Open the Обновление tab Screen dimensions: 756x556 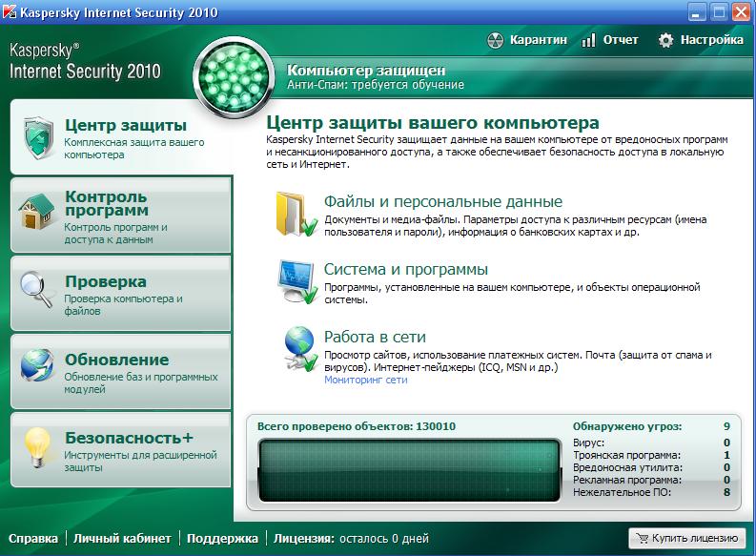(121, 372)
